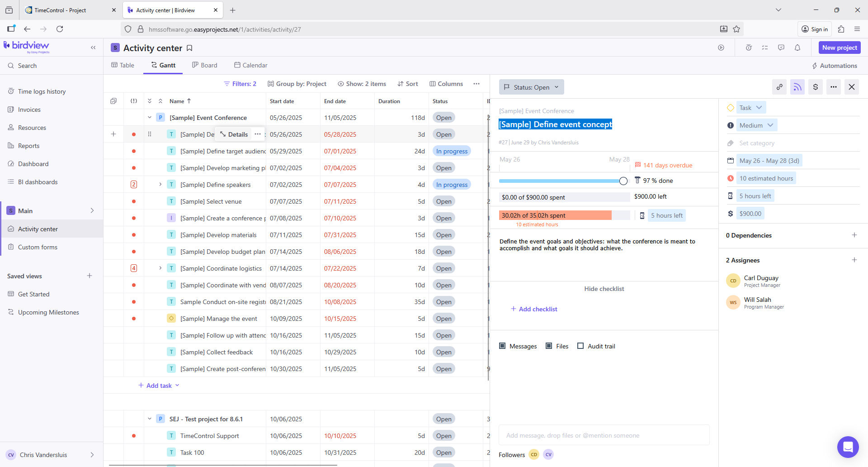
Task: Open the timer stopwatch icon in header
Action: [x=749, y=48]
